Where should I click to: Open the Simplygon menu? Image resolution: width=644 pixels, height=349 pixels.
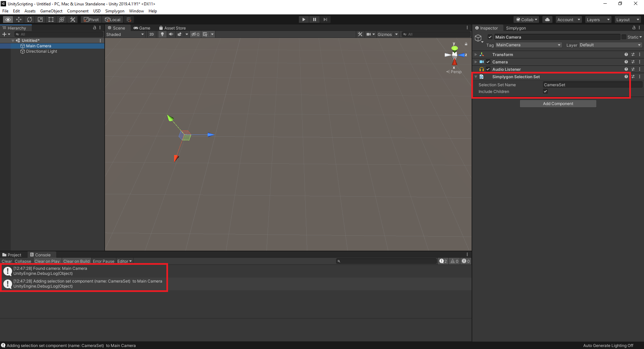pos(115,11)
